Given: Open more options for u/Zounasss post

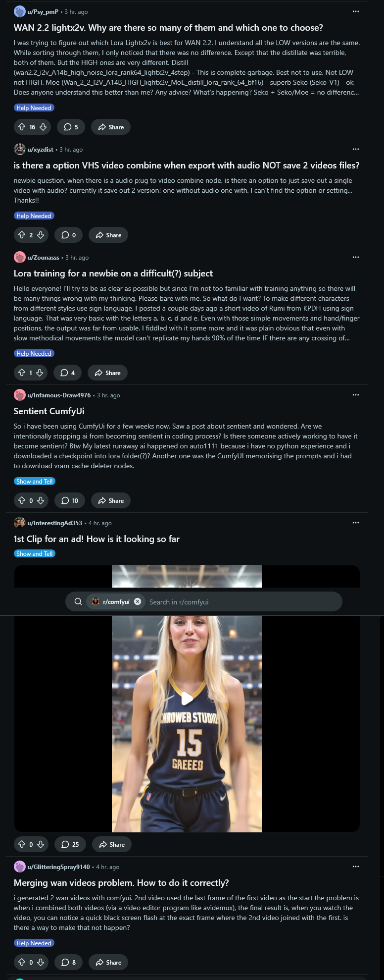Looking at the screenshot, I should pyautogui.click(x=356, y=257).
